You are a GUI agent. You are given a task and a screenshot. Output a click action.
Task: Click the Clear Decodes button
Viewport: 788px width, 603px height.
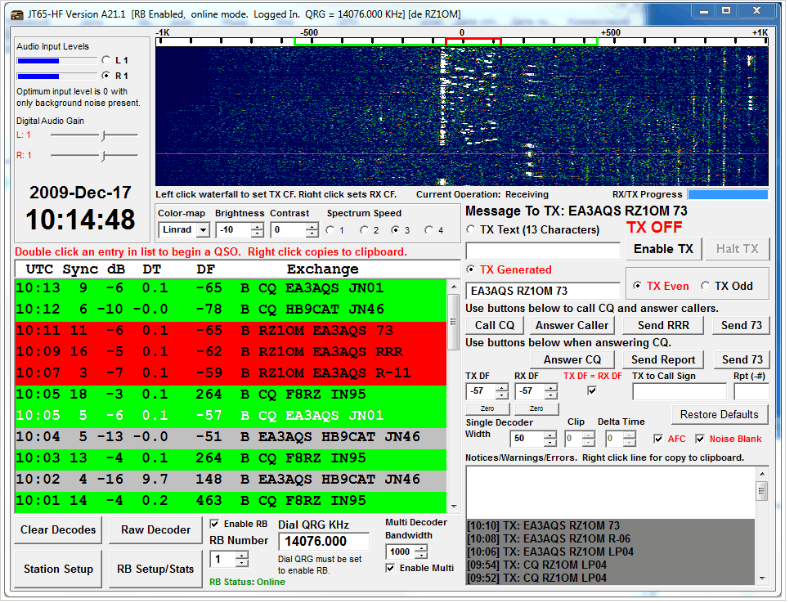pyautogui.click(x=58, y=530)
